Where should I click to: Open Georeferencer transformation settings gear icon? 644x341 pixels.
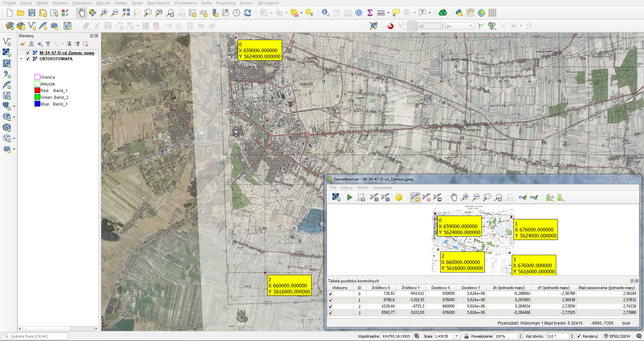[x=398, y=197]
